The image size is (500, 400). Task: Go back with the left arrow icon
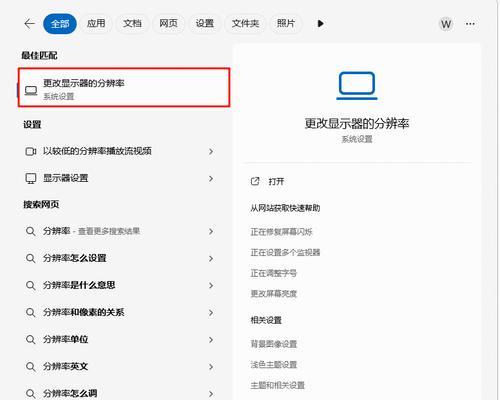coord(30,24)
